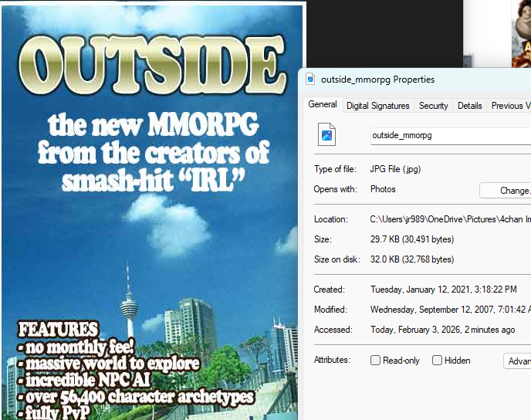Click the cartoon thumbnail in background window
The width and height of the screenshot is (531, 420).
point(521,33)
